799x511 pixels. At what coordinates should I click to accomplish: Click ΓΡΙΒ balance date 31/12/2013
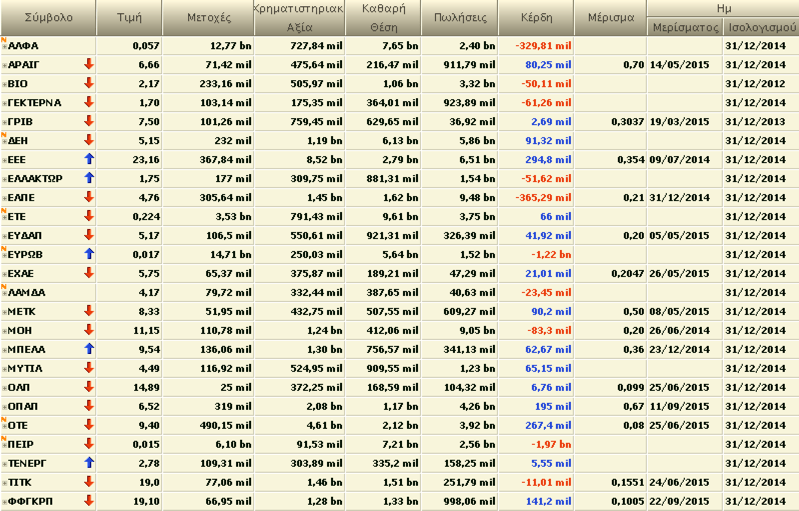756,122
